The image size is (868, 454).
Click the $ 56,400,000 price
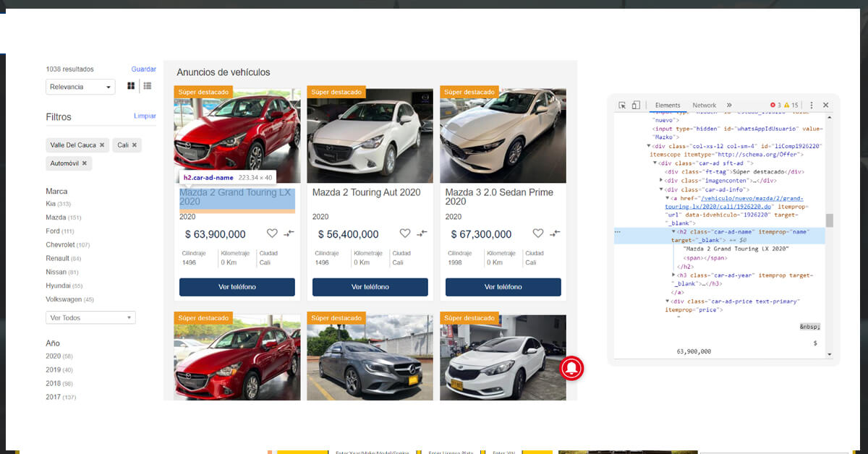click(x=348, y=234)
